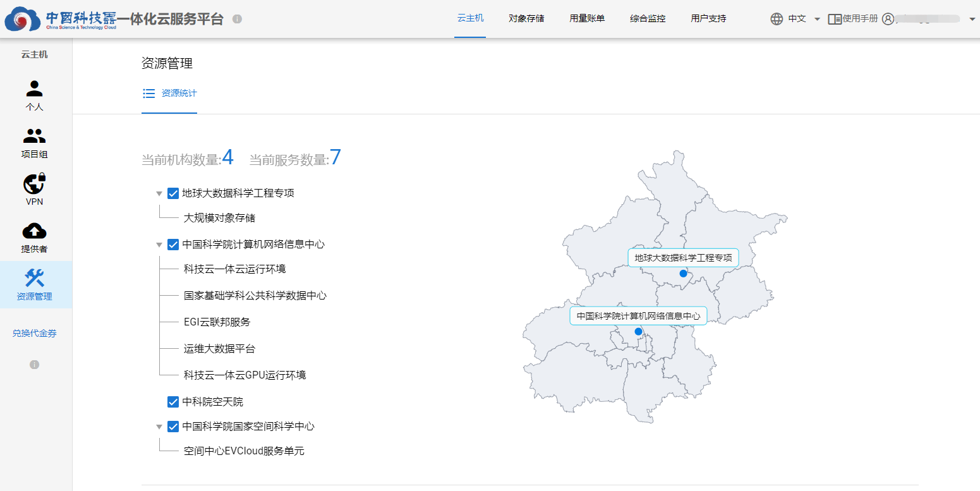Select 国家基础学科公共科学数据中心 service
The height and width of the screenshot is (491, 980).
coord(255,296)
